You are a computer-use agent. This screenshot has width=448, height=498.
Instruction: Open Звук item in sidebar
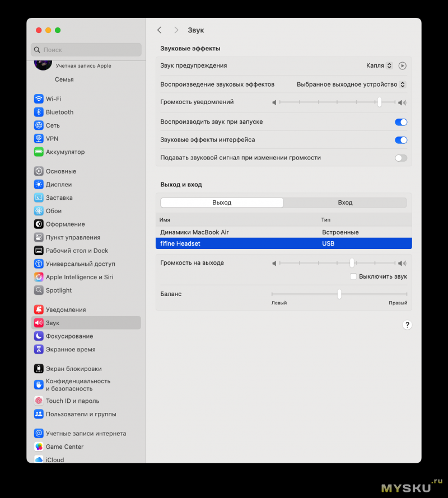point(86,323)
